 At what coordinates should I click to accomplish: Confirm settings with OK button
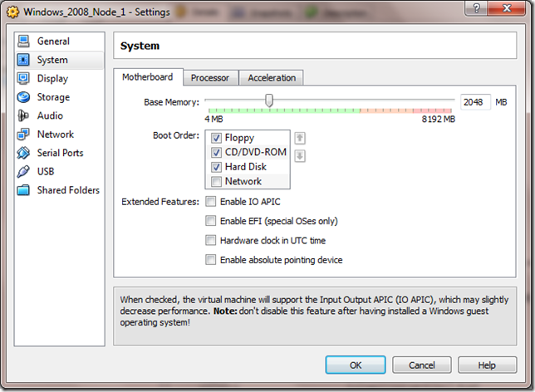[356, 365]
